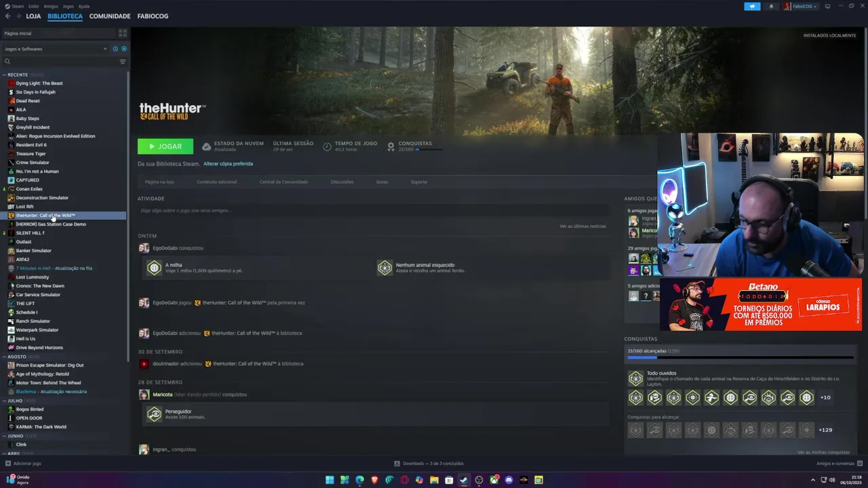868x488 pixels.
Task: Open the Amigos menu
Action: click(x=51, y=6)
